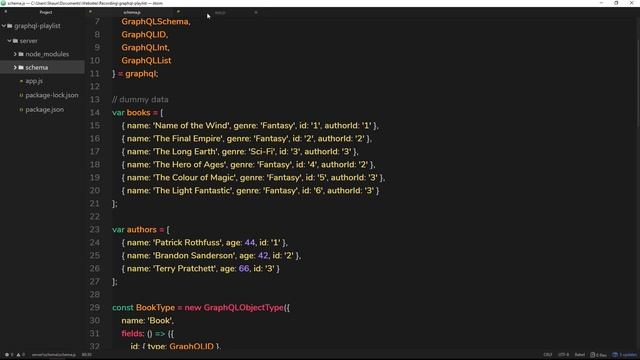Click the BookType constant name
Screen dimensions: 640x360
pyautogui.click(x=155, y=307)
